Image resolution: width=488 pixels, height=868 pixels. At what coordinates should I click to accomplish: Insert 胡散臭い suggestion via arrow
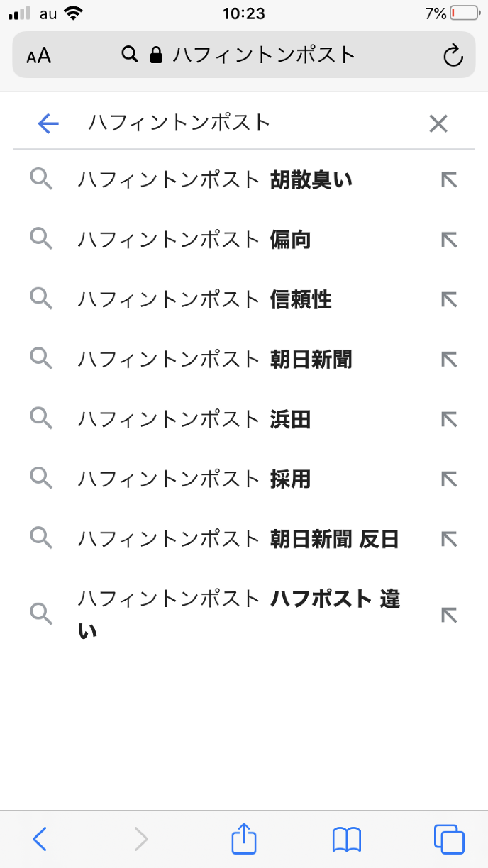[x=448, y=180]
